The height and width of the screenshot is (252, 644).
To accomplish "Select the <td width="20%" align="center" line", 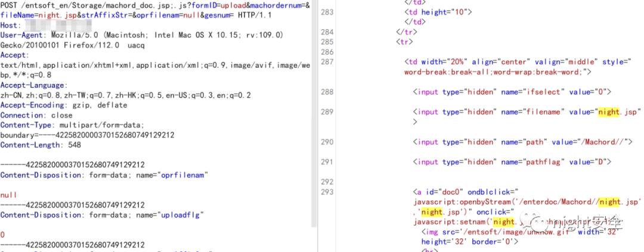I will 518,62.
